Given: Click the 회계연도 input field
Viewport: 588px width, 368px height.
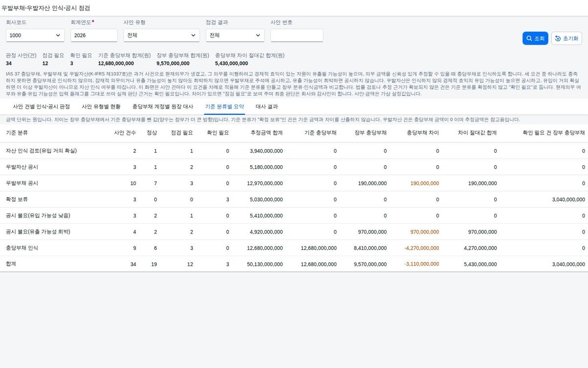Looking at the screenshot, I should click(94, 35).
